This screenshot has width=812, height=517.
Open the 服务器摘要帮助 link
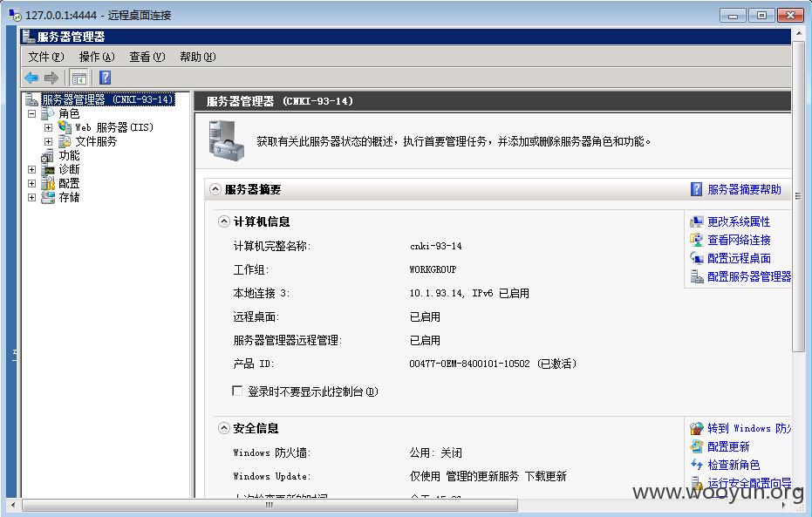point(744,189)
